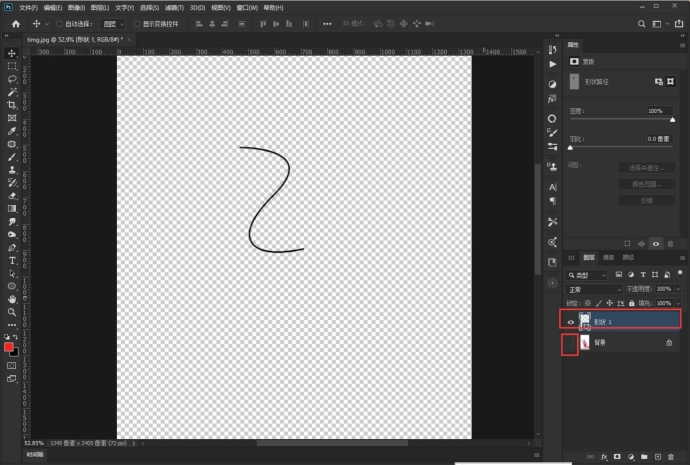Open the 文件(F) menu
The height and width of the screenshot is (465, 690).
(29, 7)
